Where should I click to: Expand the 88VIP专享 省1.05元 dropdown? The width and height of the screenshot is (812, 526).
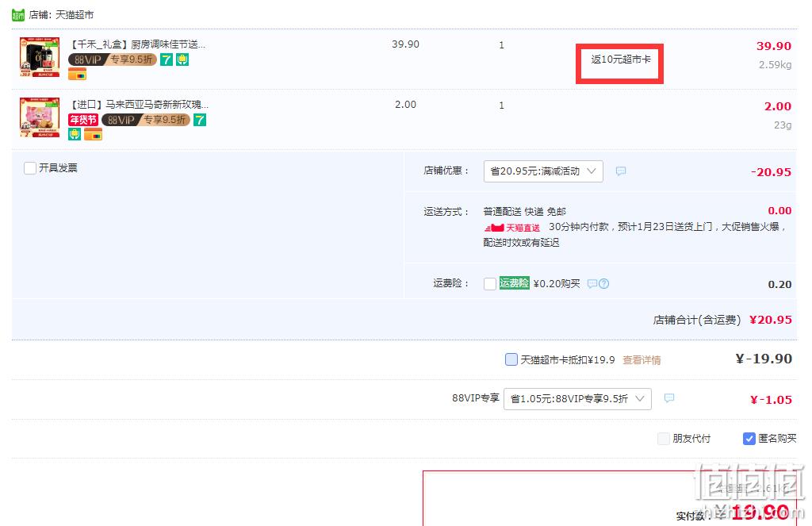tap(577, 399)
